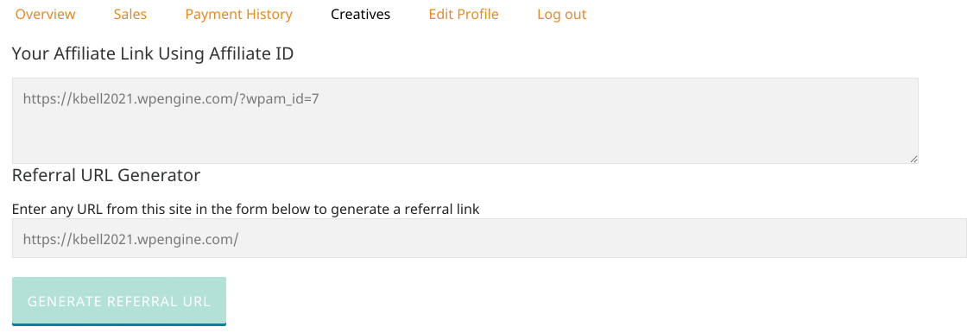Click the blank right end of the referral URL field

(812, 238)
